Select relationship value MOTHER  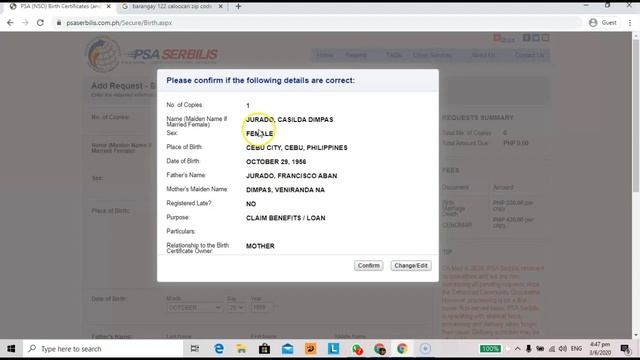click(x=260, y=246)
